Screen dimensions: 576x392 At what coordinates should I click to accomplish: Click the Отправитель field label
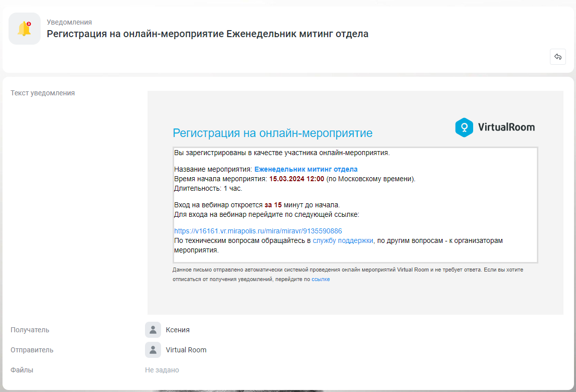point(32,350)
